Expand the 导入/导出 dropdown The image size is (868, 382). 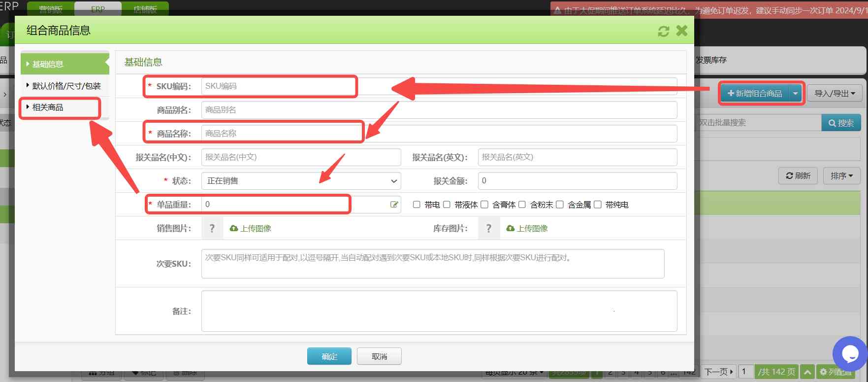point(834,93)
